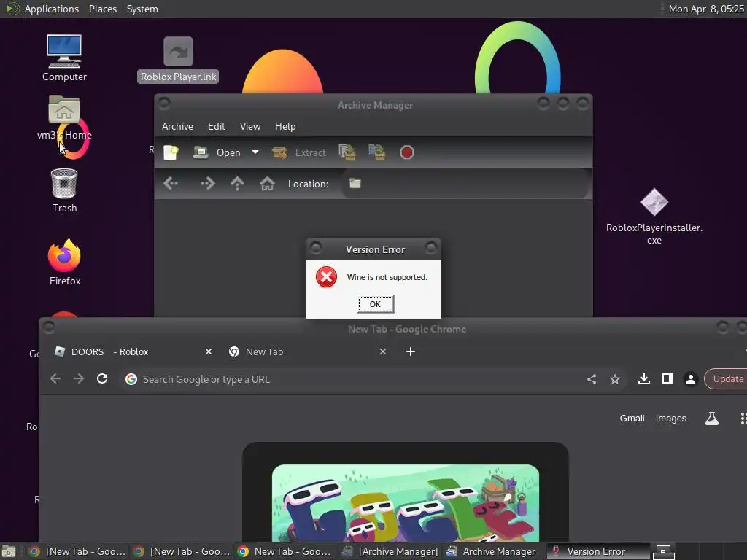The width and height of the screenshot is (747, 560).
Task: Click the clock showing Mon Apr 8
Action: (x=706, y=9)
